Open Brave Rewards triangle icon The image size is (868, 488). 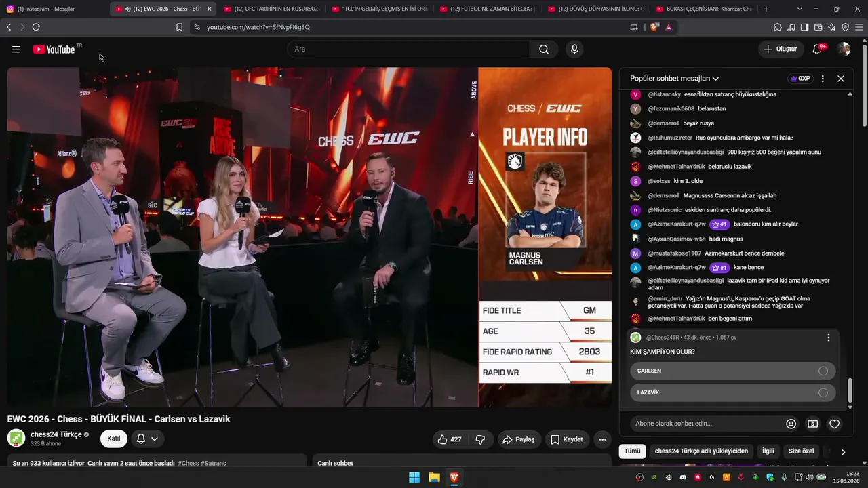coord(669,27)
